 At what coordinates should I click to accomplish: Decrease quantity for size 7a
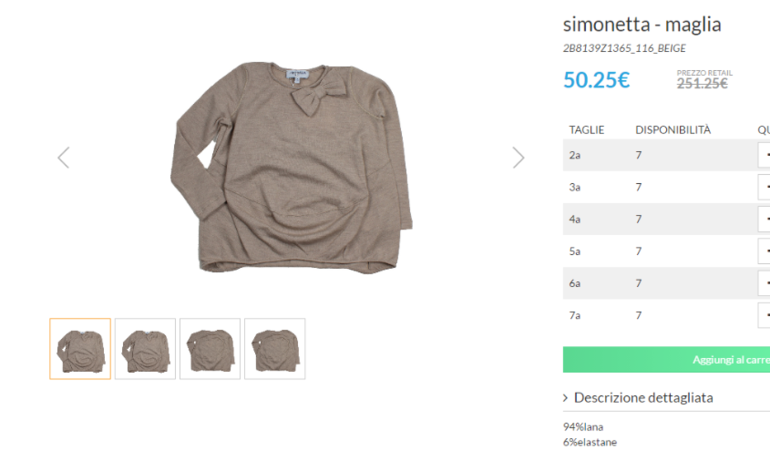click(x=765, y=315)
